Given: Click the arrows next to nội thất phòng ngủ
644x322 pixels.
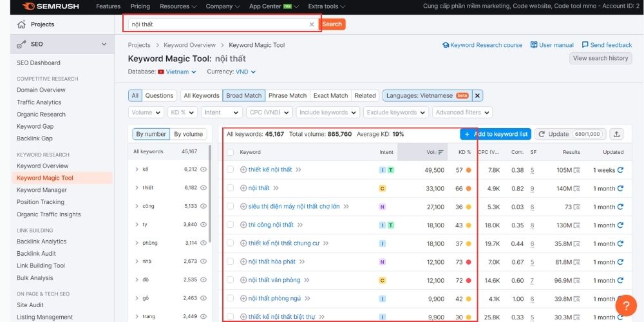Looking at the screenshot, I should [307, 299].
